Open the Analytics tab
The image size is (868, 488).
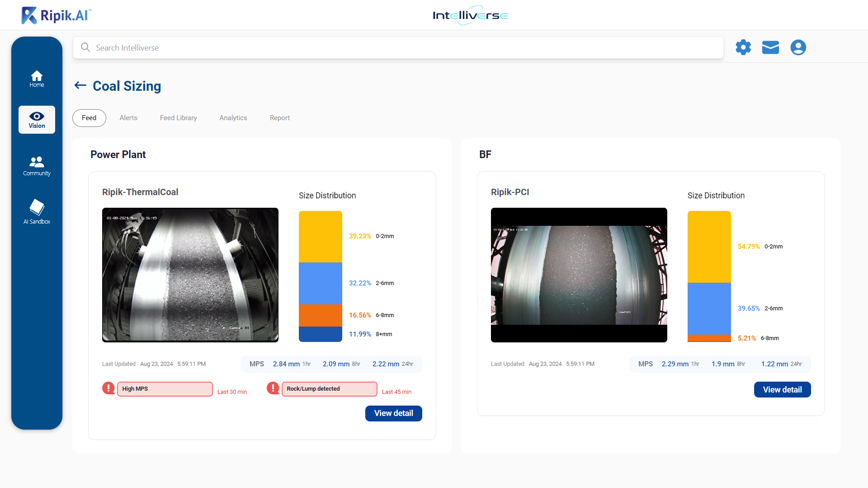click(x=233, y=117)
